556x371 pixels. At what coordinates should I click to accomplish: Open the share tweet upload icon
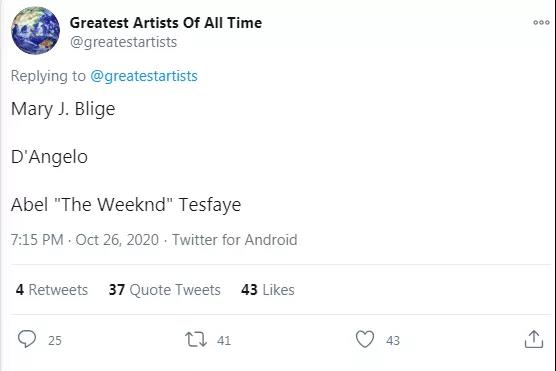point(534,339)
